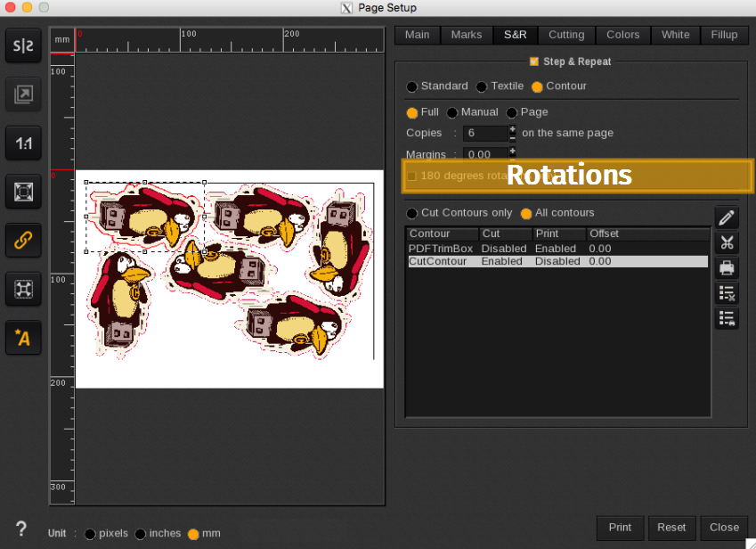Click the orange chain link icon

[23, 240]
